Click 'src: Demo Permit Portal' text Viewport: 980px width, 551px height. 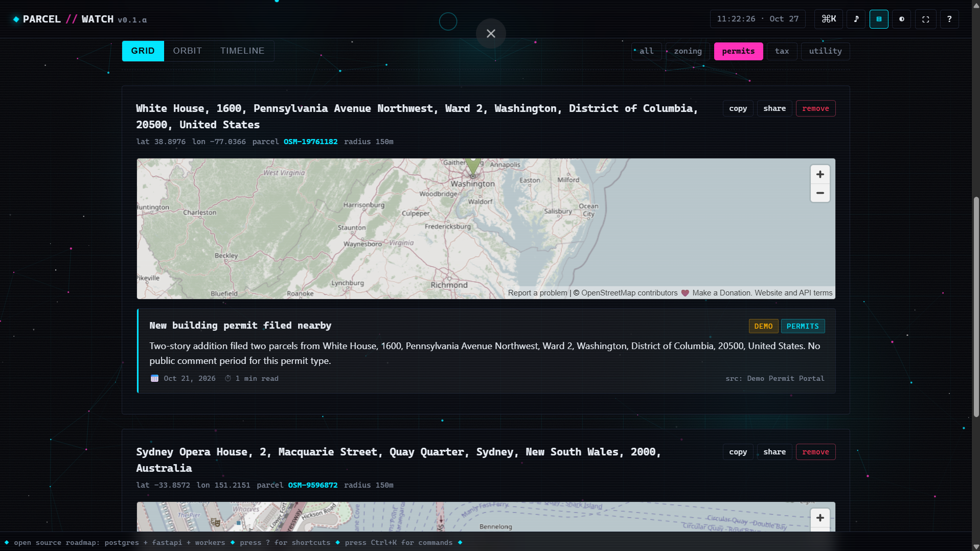[774, 378]
